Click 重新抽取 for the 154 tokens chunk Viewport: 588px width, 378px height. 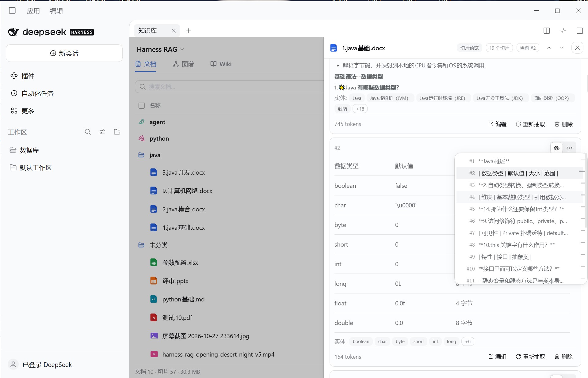coord(530,357)
